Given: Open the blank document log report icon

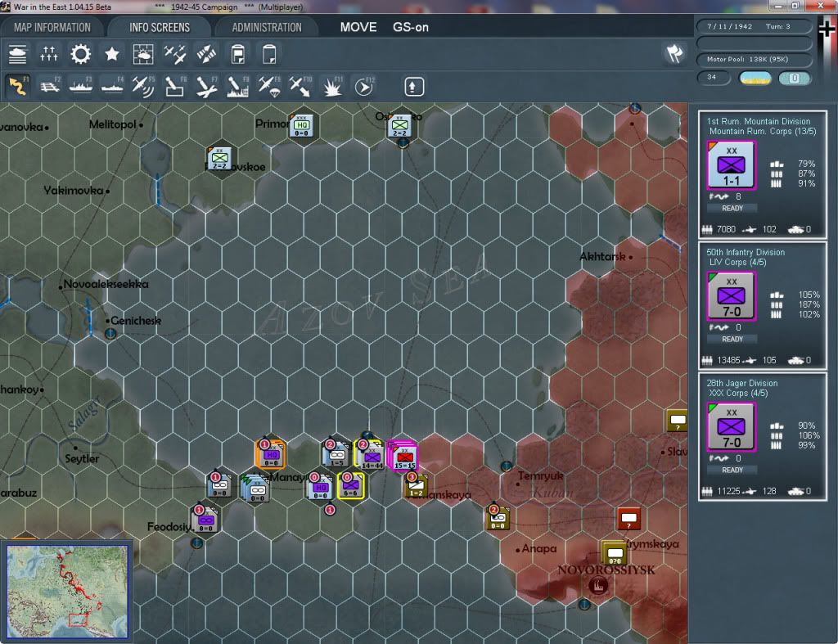Looking at the screenshot, I should tap(269, 55).
